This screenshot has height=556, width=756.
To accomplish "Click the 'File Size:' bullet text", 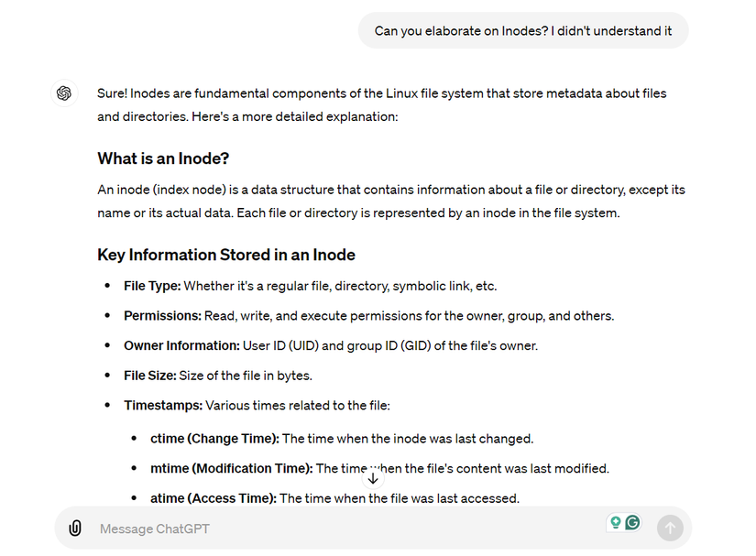I will tap(150, 376).
